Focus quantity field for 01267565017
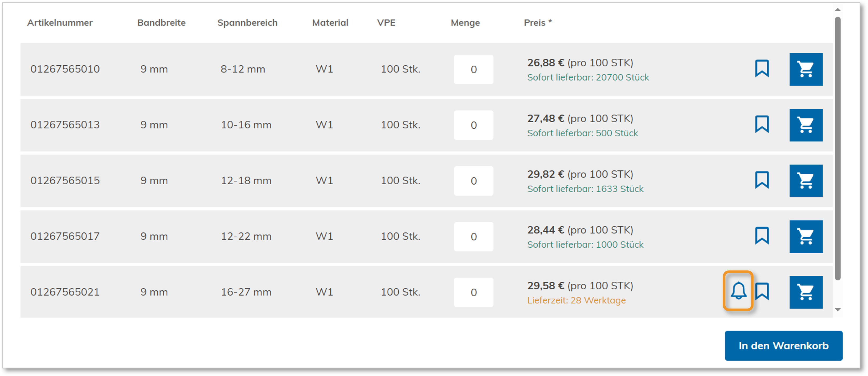The image size is (868, 376). pyautogui.click(x=474, y=237)
